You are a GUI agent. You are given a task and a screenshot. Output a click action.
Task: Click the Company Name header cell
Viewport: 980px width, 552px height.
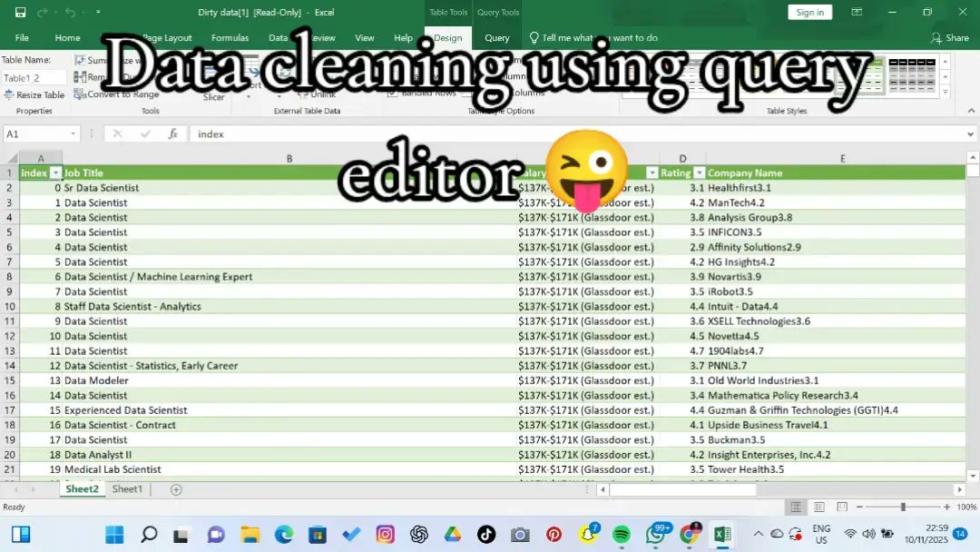(836, 173)
